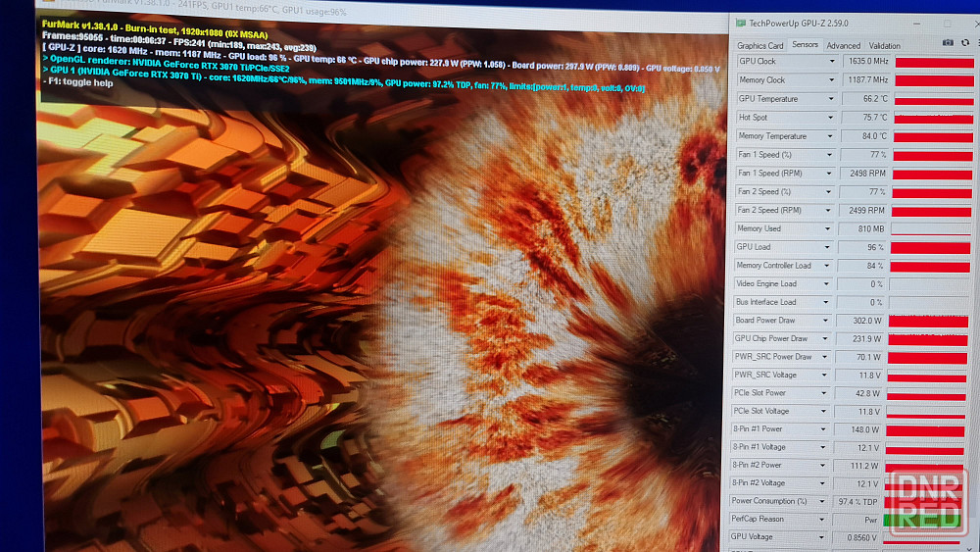Open the Advanced tab in GPU-Z
980x552 pixels.
[x=843, y=46]
